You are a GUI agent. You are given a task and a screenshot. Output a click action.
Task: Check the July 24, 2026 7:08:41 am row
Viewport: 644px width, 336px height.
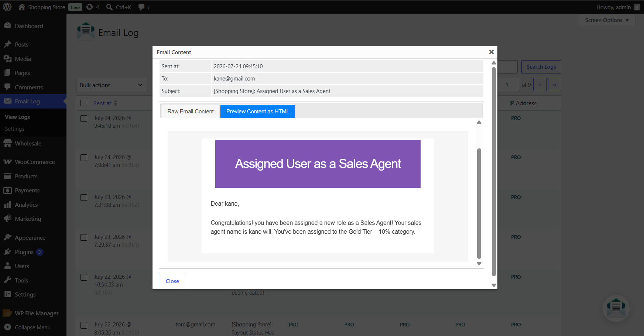click(x=84, y=157)
